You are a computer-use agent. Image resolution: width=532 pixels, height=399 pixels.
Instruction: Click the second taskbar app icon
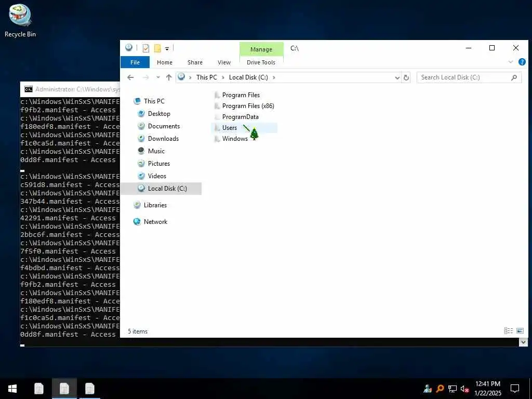(64, 389)
